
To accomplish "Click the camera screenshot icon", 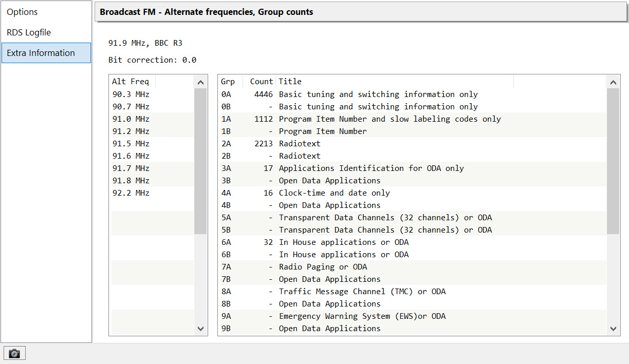I will pyautogui.click(x=14, y=353).
